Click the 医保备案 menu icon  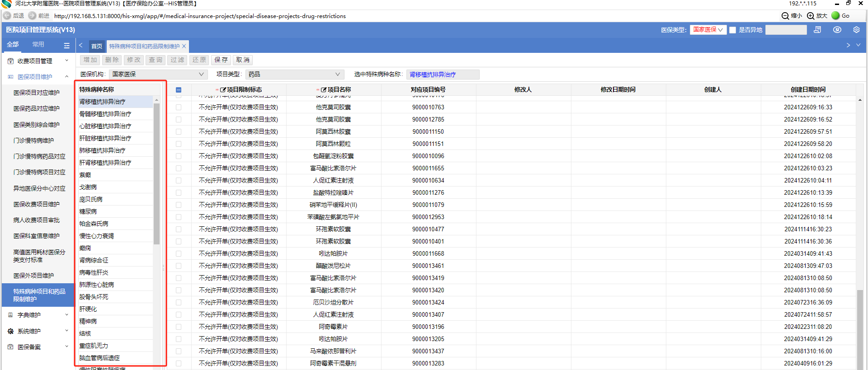10,347
